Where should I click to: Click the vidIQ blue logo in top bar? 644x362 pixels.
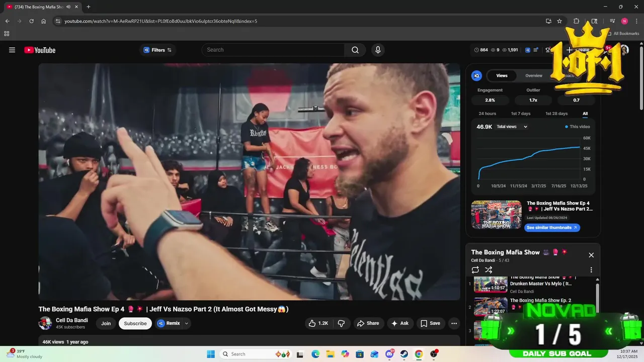pyautogui.click(x=528, y=50)
